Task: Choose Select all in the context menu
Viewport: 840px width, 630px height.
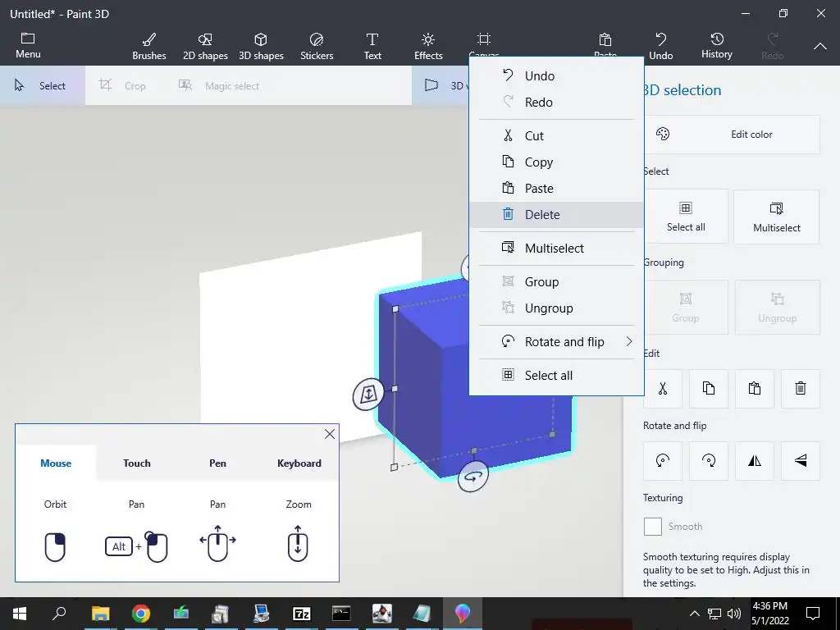Action: [x=556, y=375]
